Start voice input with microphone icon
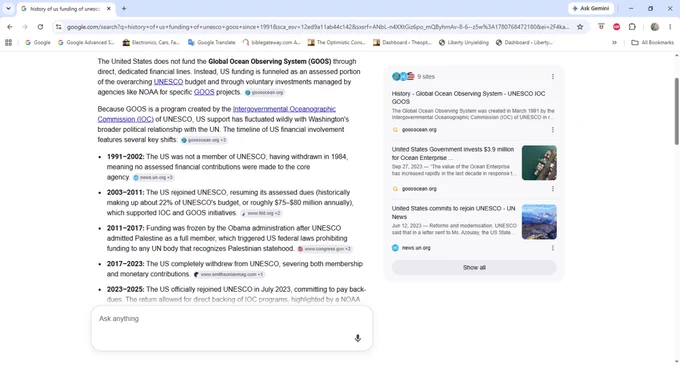 coord(357,338)
